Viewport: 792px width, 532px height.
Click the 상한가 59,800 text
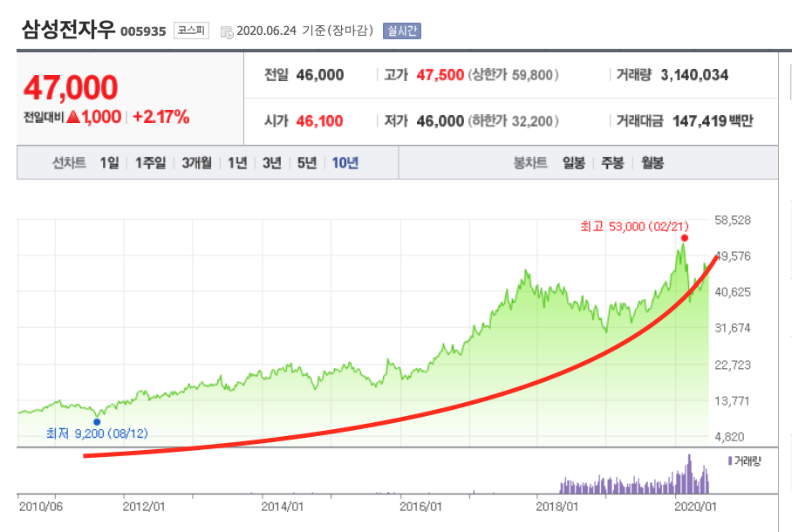(x=513, y=75)
